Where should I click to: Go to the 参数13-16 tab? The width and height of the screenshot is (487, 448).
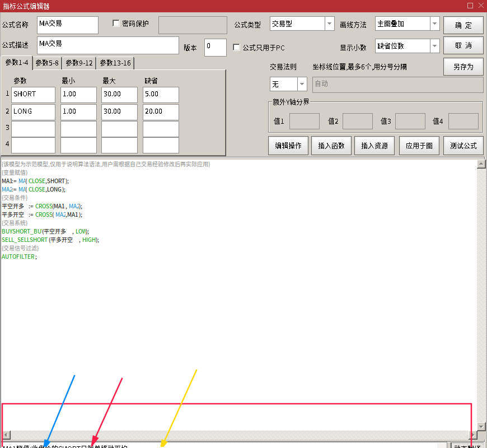point(115,63)
